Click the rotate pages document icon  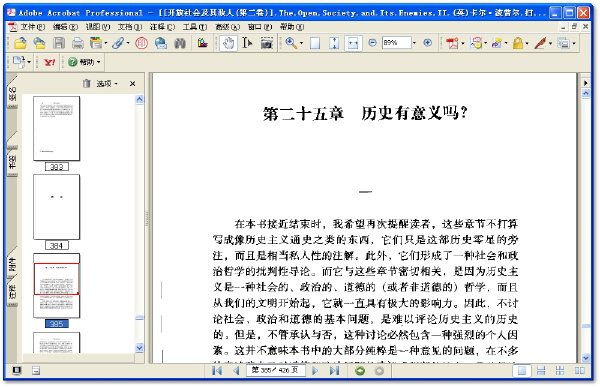18,62
